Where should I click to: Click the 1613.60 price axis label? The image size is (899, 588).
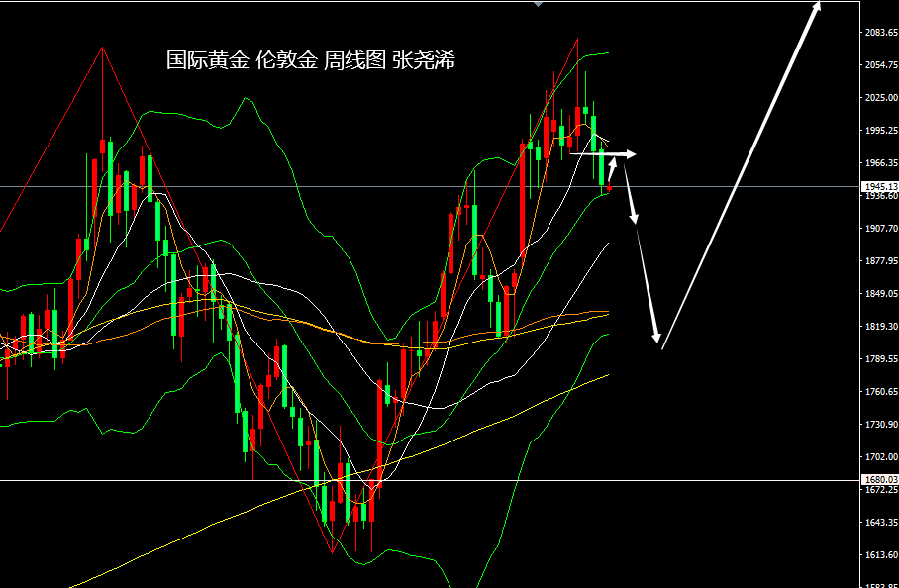tap(882, 555)
